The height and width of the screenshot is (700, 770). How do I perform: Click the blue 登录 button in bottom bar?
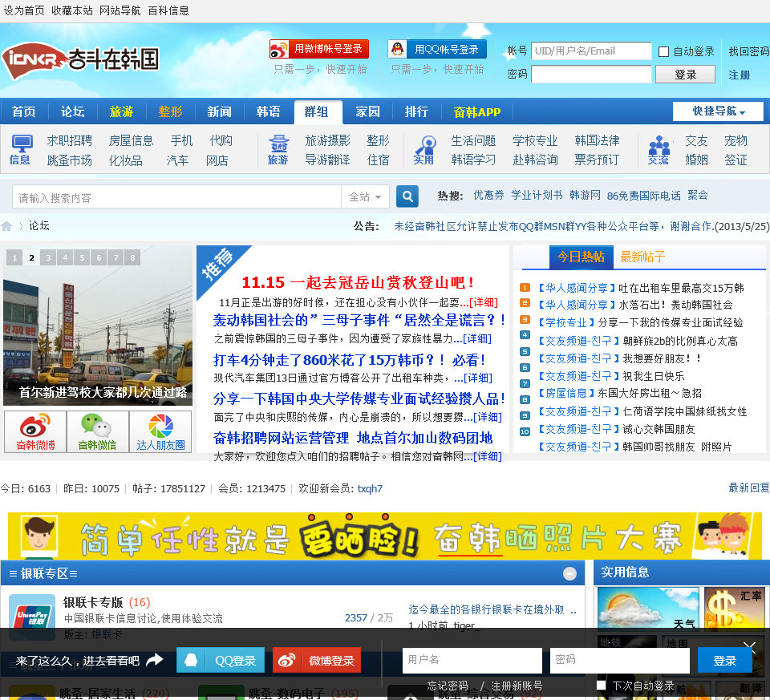click(x=725, y=660)
